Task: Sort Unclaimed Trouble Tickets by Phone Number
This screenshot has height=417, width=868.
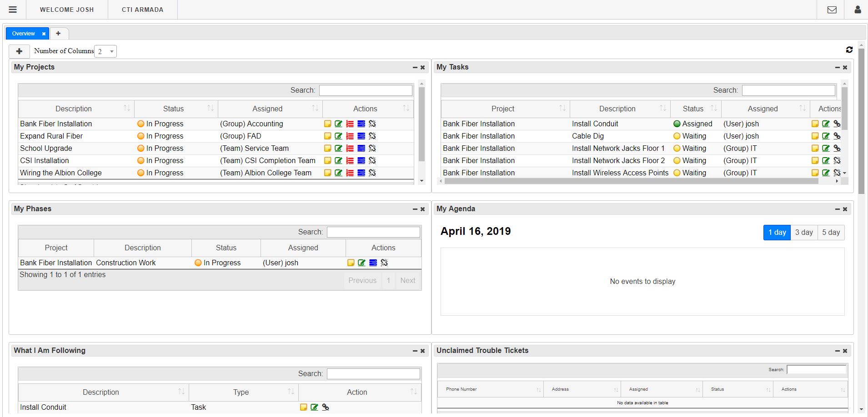Action: 490,389
